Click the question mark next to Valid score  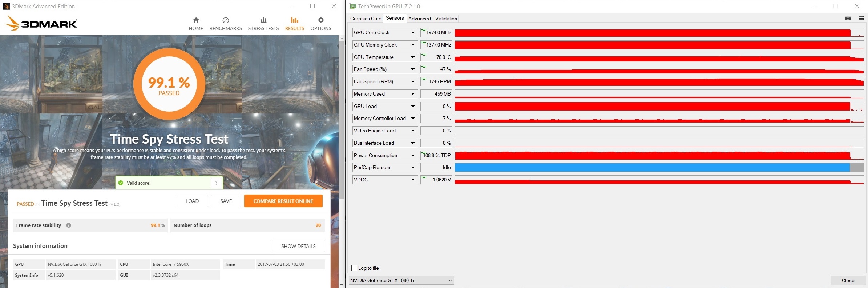pyautogui.click(x=216, y=183)
